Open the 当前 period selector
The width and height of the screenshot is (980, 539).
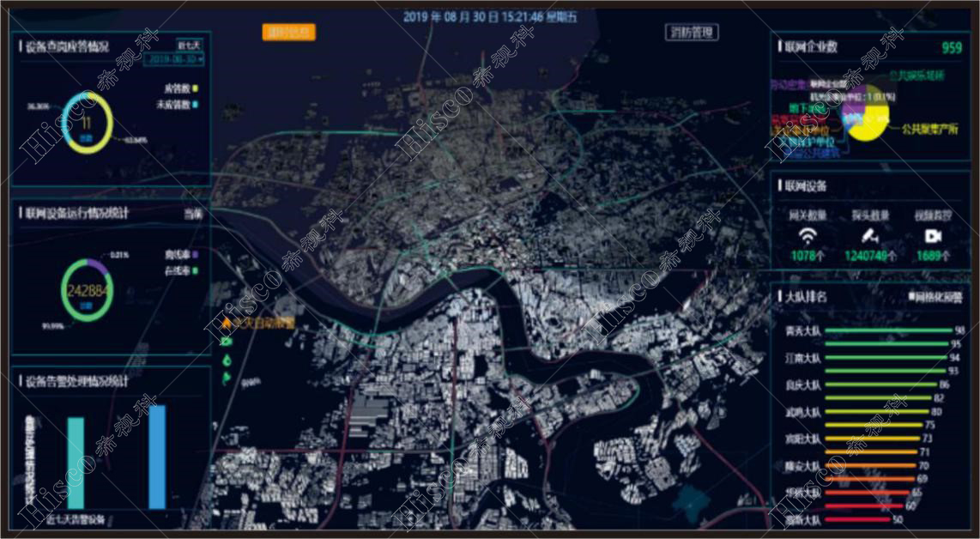(192, 214)
